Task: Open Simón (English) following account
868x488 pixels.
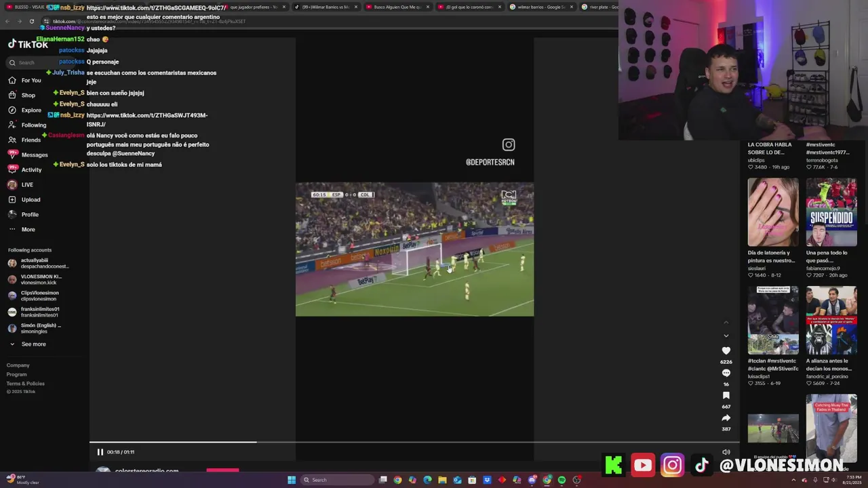Action: 35,328
